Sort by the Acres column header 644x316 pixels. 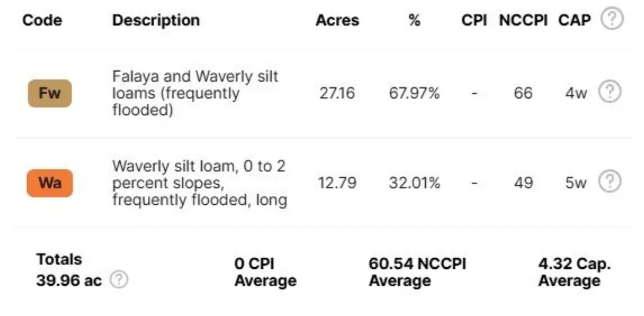tap(337, 20)
